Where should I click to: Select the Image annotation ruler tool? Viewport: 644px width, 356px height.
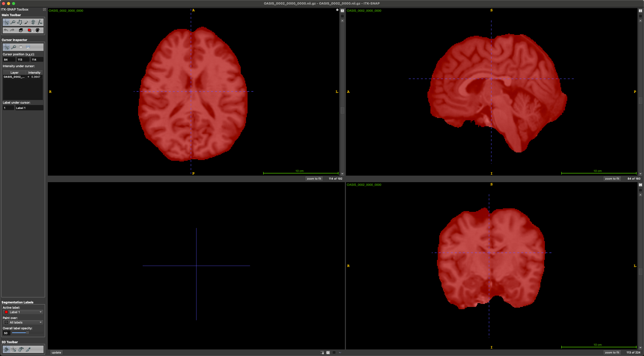[40, 22]
